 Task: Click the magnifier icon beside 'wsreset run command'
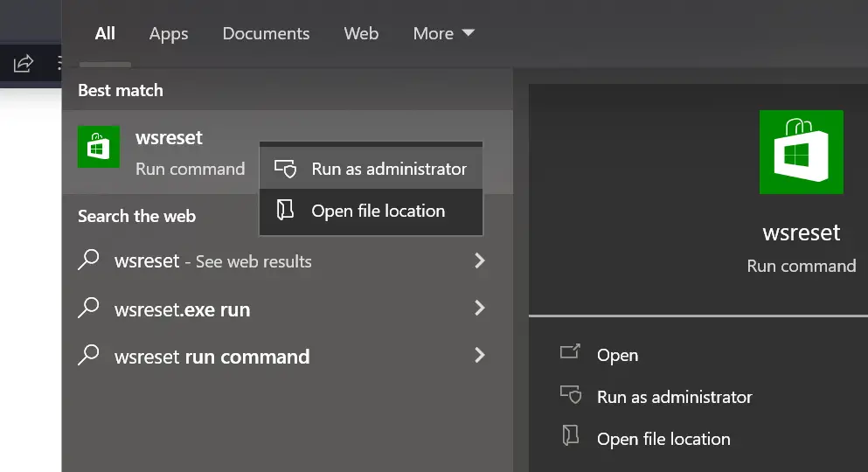[88, 356]
